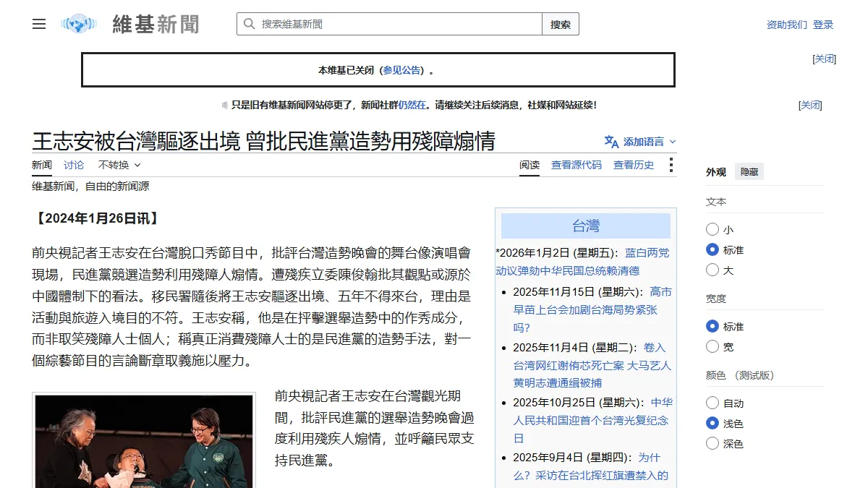Click the 颜色 (测试版) section label
This screenshot has height=488, width=868.
(x=740, y=375)
